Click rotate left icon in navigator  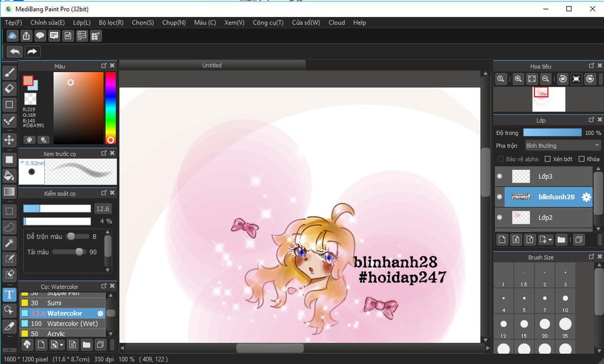coord(562,79)
